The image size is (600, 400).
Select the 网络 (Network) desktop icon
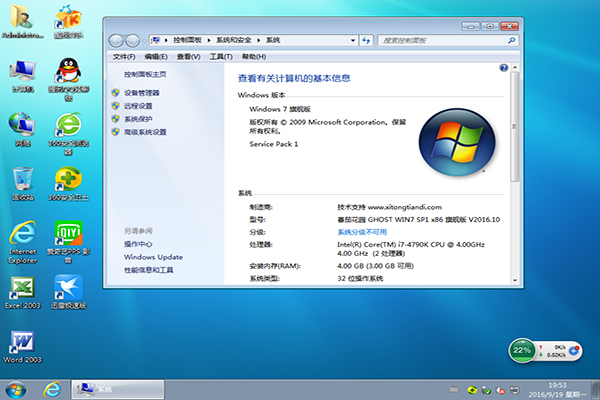coord(22,129)
